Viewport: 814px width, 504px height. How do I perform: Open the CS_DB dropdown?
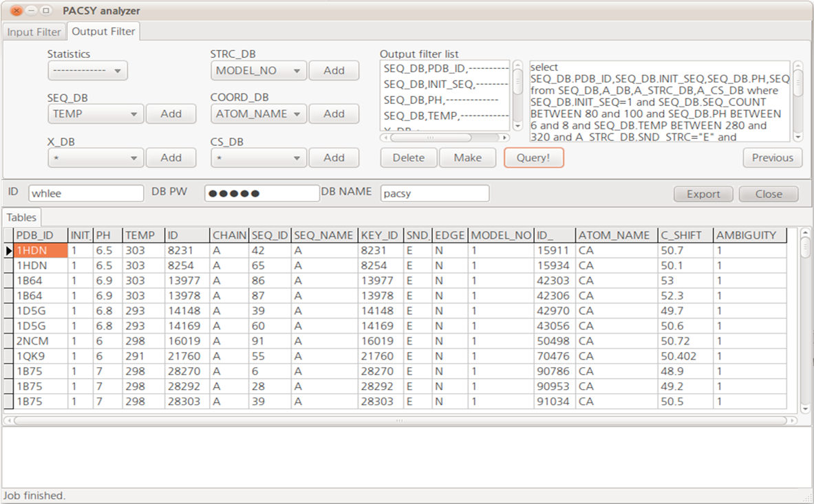pos(258,157)
